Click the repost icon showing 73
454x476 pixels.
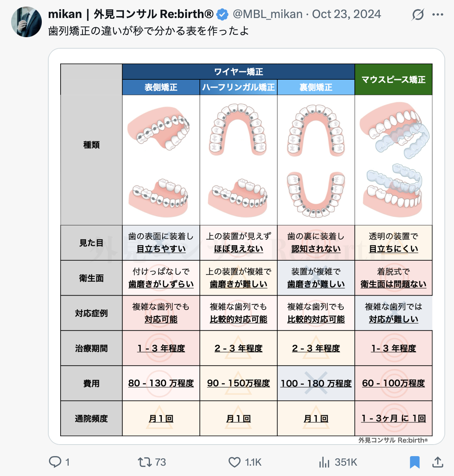(x=145, y=462)
